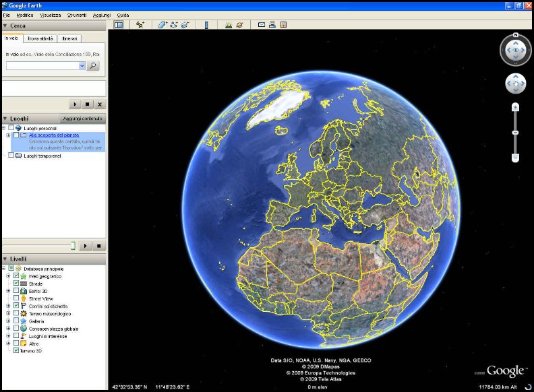Click the Street View pegman icon

(23, 298)
